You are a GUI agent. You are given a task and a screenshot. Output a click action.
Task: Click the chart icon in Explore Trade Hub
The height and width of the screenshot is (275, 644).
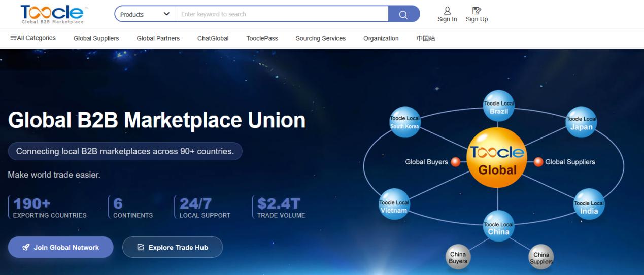(x=141, y=247)
